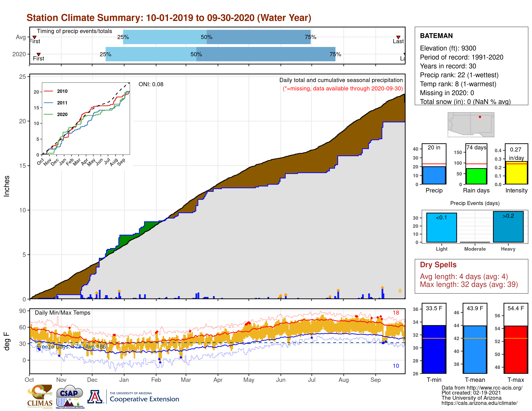Click the Cooperative Extension text
Image resolution: width=532 pixels, height=411 pixels.
tap(144, 399)
